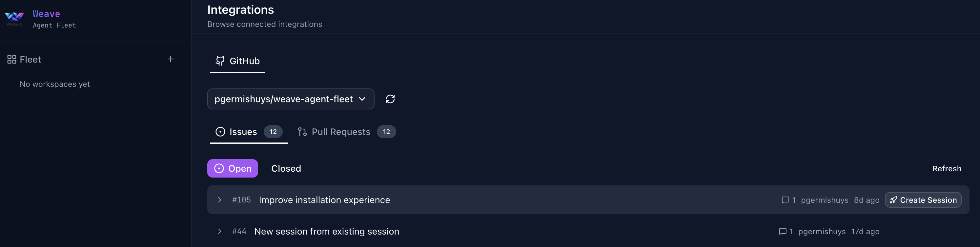Image resolution: width=980 pixels, height=247 pixels.
Task: Click the comment icon on issue #44
Action: point(783,231)
